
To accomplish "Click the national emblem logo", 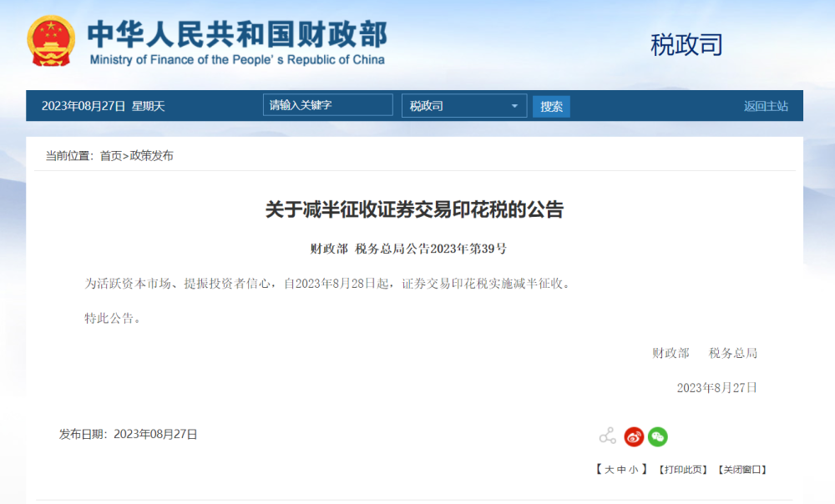I will [51, 41].
